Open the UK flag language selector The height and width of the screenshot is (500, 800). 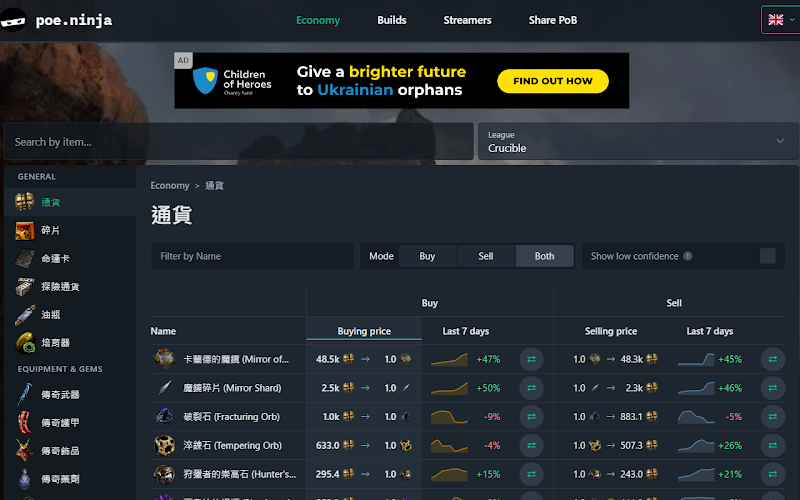click(781, 20)
